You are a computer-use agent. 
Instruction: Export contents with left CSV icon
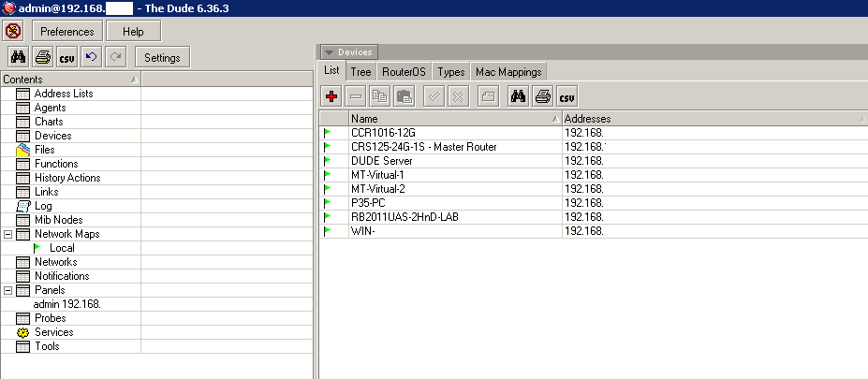(67, 57)
